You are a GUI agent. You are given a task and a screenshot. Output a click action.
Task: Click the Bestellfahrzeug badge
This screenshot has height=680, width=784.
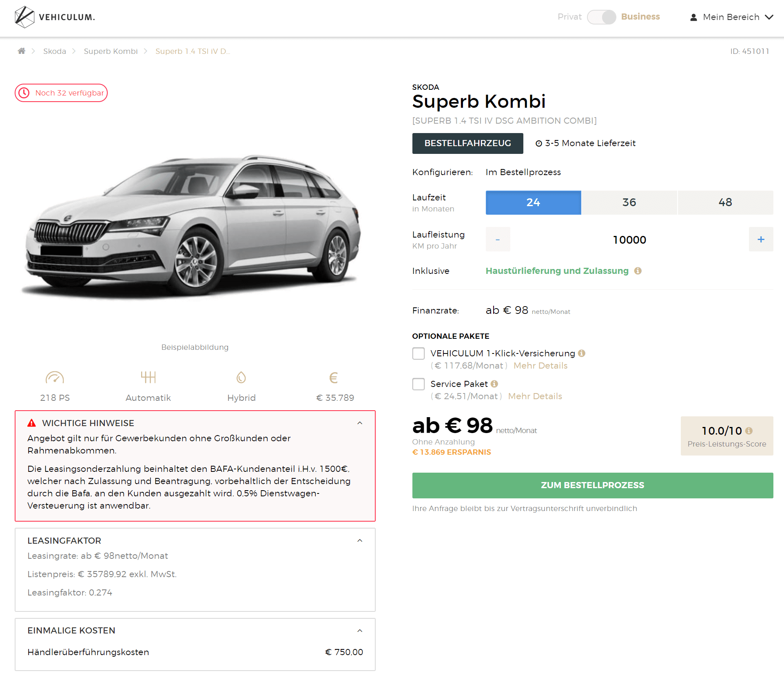click(467, 143)
